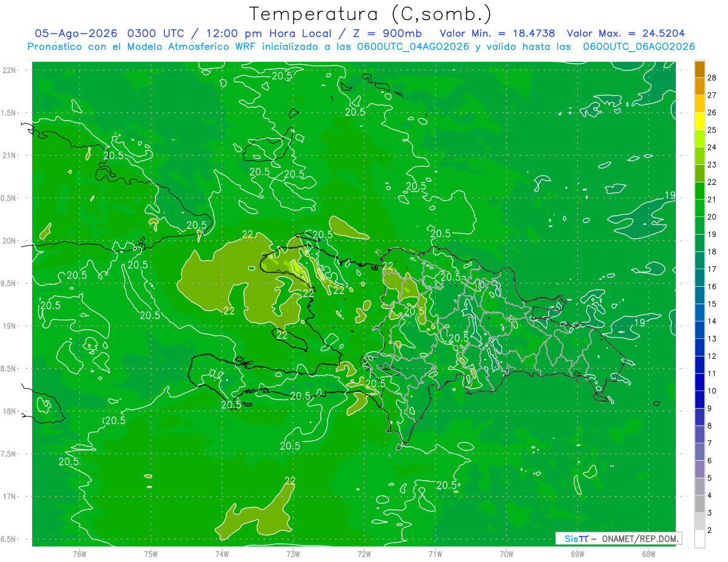Pick the gray legend swatch between 3 and 4

pyautogui.click(x=699, y=504)
